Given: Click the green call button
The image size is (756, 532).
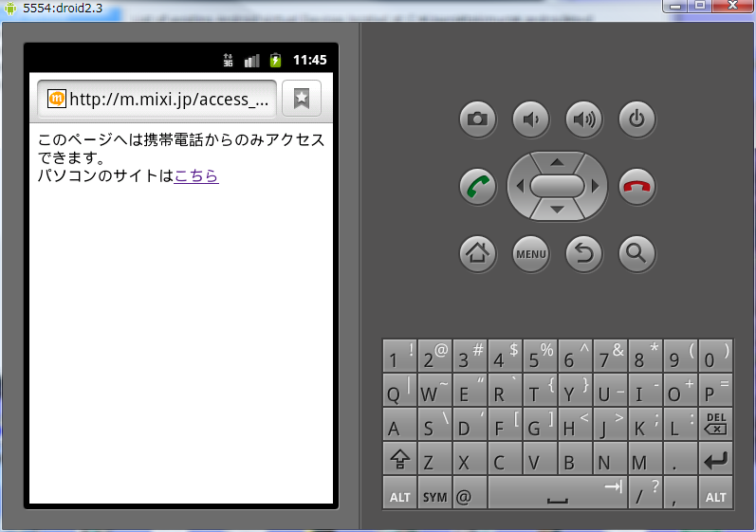Looking at the screenshot, I should tap(477, 187).
